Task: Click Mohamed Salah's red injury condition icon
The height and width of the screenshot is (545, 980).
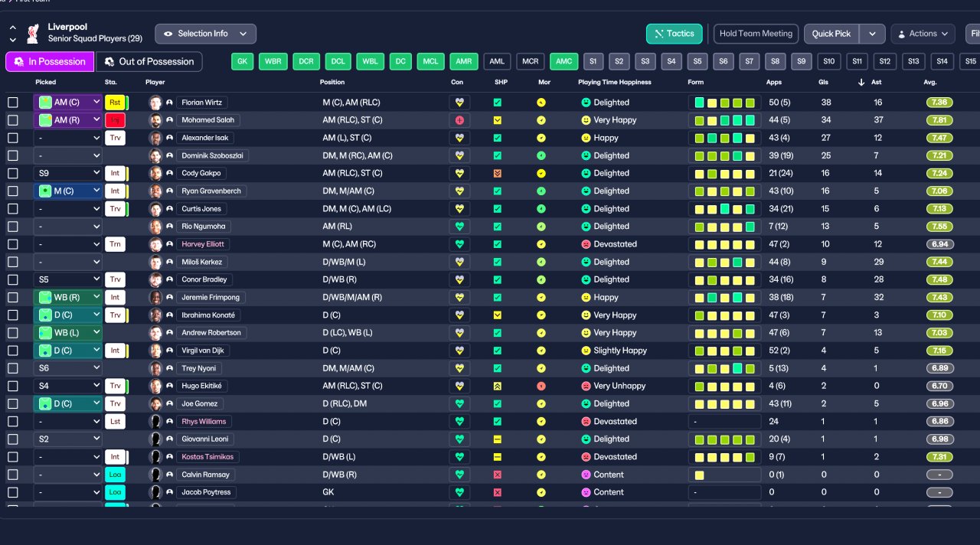Action: 460,120
